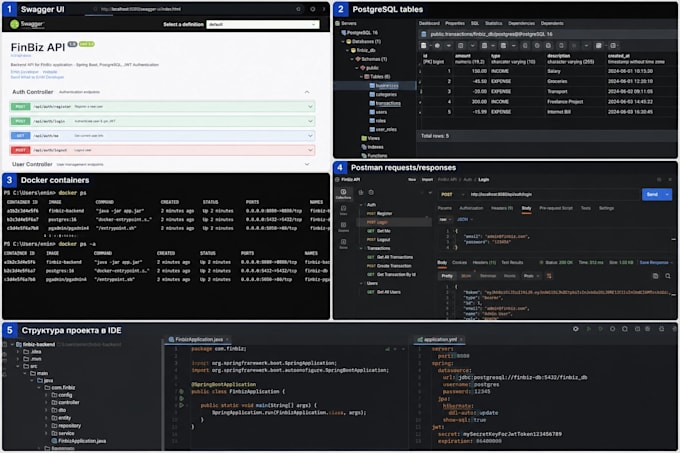Open the Params tab in Postman
Screen dimensions: 680x453
point(445,209)
